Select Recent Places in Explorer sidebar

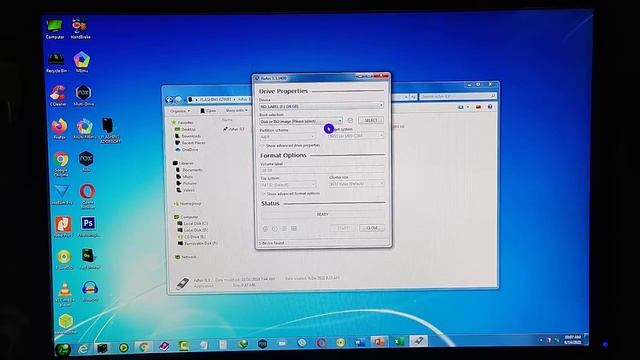pyautogui.click(x=191, y=143)
